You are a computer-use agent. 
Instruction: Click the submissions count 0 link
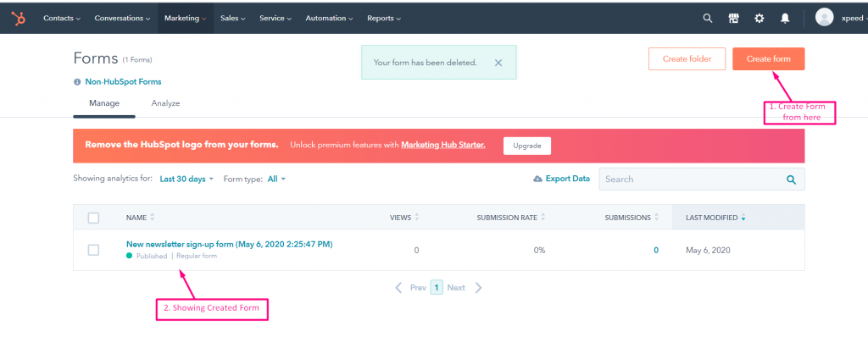tap(656, 250)
